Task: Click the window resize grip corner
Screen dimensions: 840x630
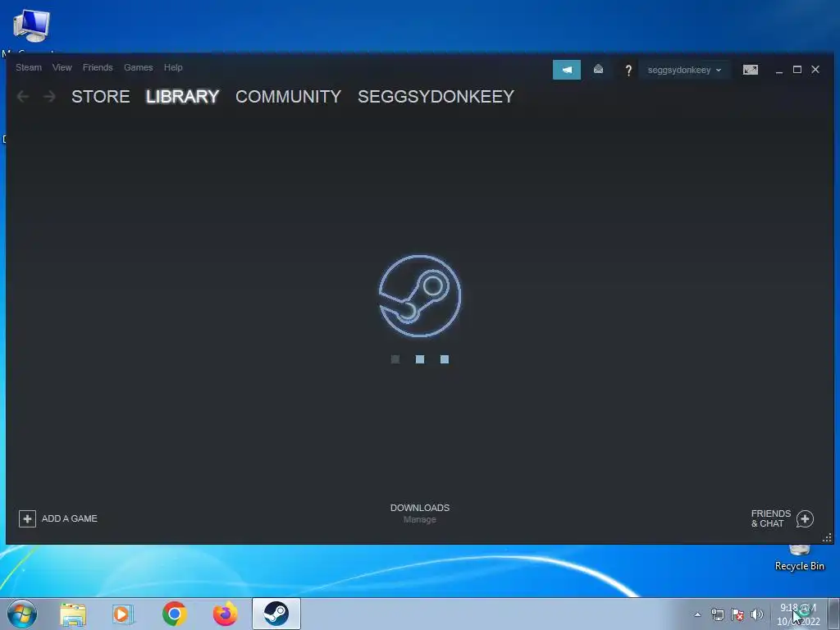Action: 827,538
